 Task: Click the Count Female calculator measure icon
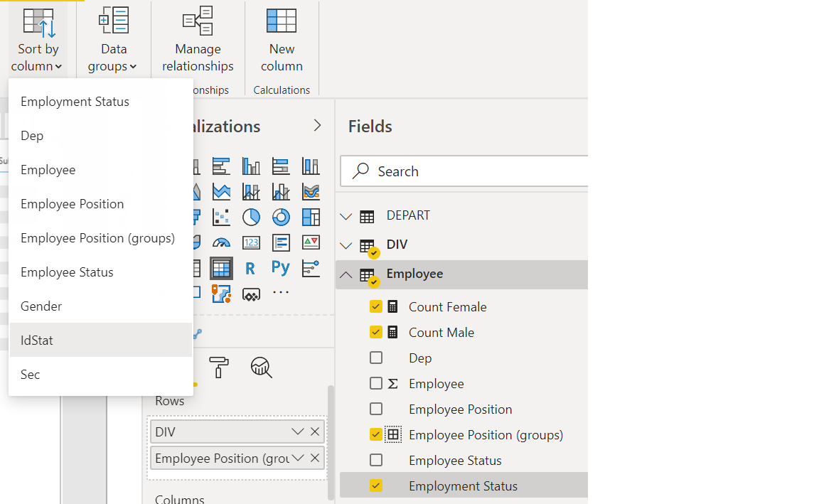(392, 306)
